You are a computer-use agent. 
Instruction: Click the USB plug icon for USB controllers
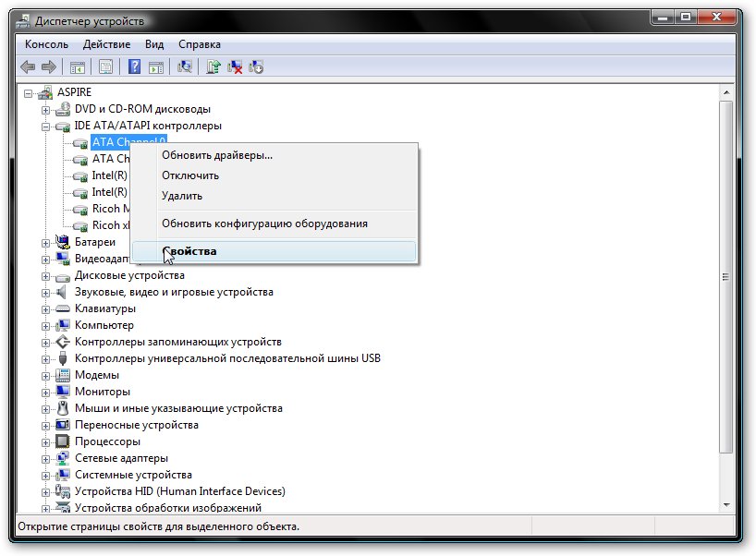pyautogui.click(x=63, y=358)
